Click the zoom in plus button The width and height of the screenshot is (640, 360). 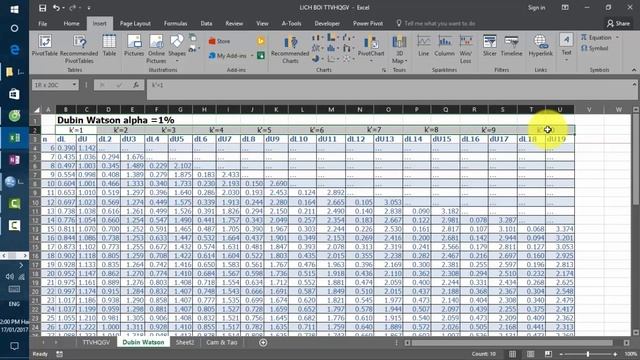pos(615,354)
